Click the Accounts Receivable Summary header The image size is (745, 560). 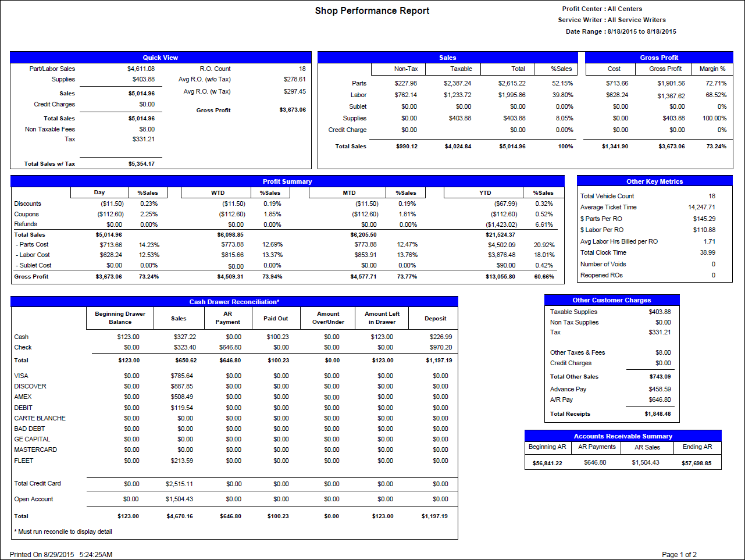[x=623, y=436]
